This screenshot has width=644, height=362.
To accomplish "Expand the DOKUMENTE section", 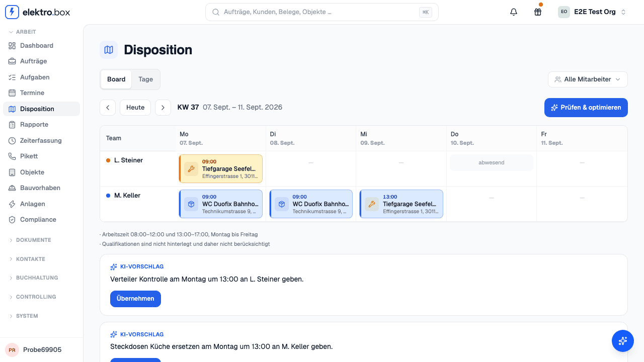I will 30,240.
